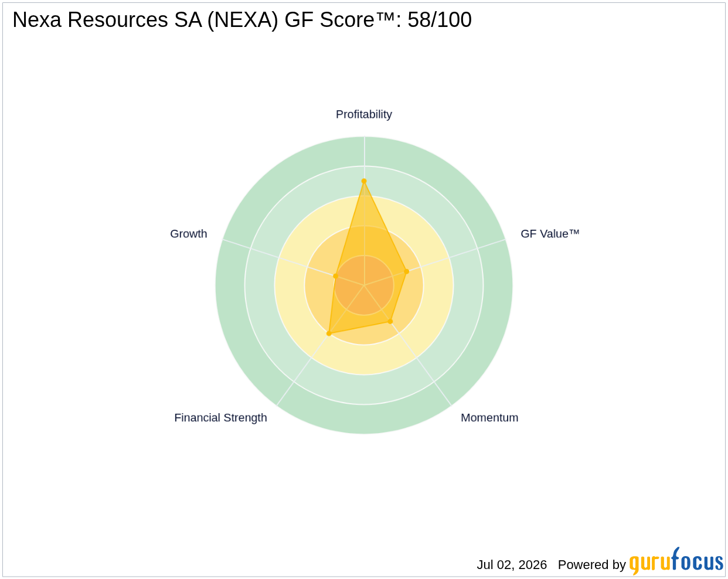
Task: Select the Financial Strength axis label
Action: tap(220, 418)
